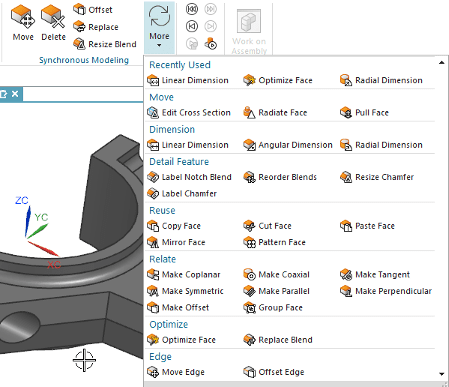Choose Linear Dimension under Dimension section
This screenshot has width=449, height=387.
tap(188, 145)
